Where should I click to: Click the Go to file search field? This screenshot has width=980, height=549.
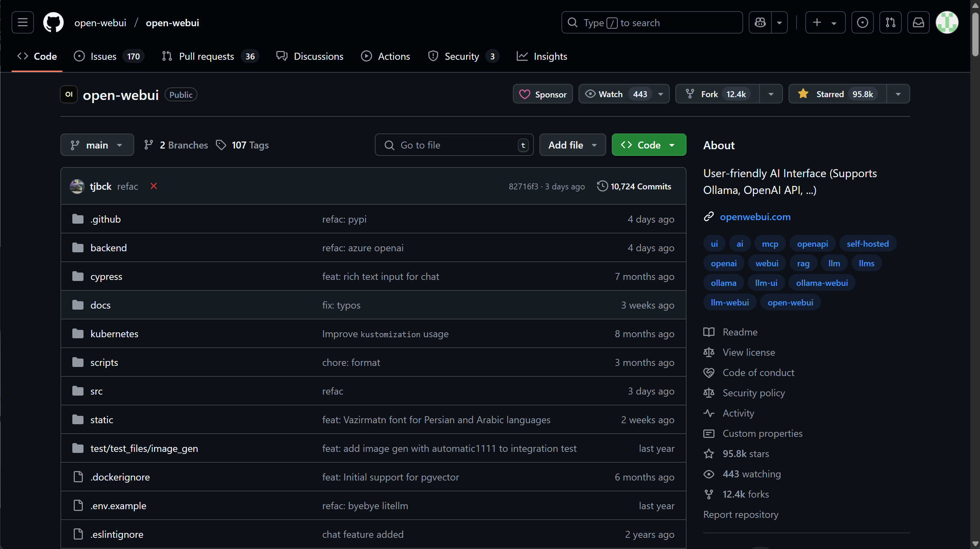pyautogui.click(x=454, y=145)
